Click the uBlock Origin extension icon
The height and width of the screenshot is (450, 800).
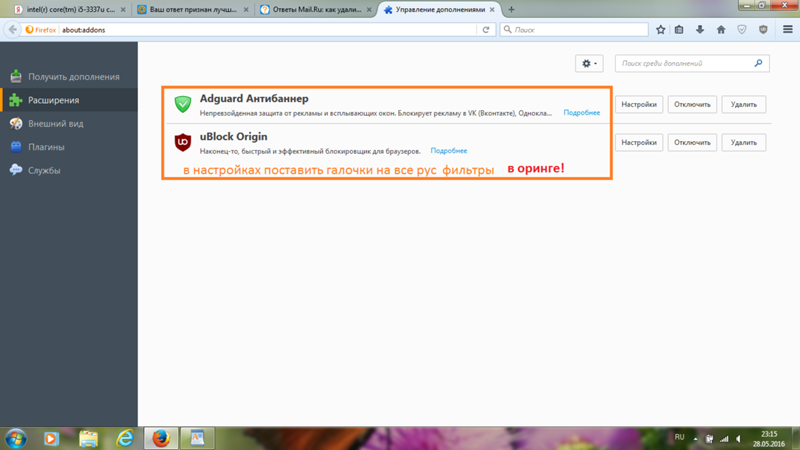point(183,142)
